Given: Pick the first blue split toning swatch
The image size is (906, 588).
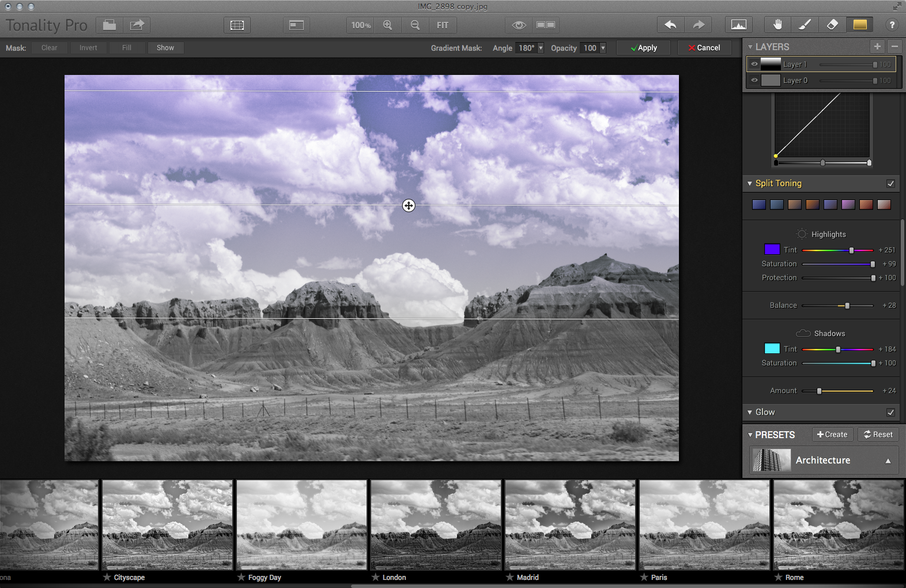Looking at the screenshot, I should 759,205.
